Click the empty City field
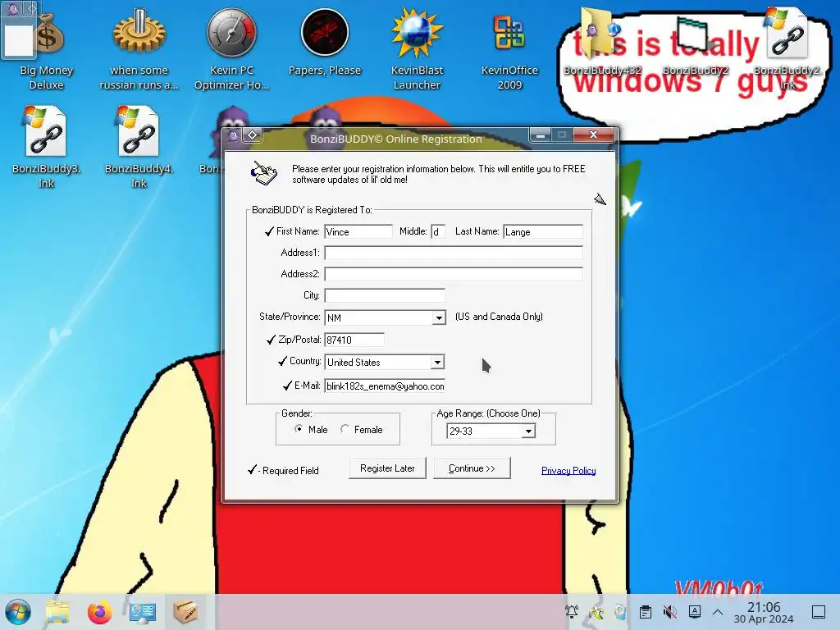Image resolution: width=840 pixels, height=630 pixels. pyautogui.click(x=385, y=295)
